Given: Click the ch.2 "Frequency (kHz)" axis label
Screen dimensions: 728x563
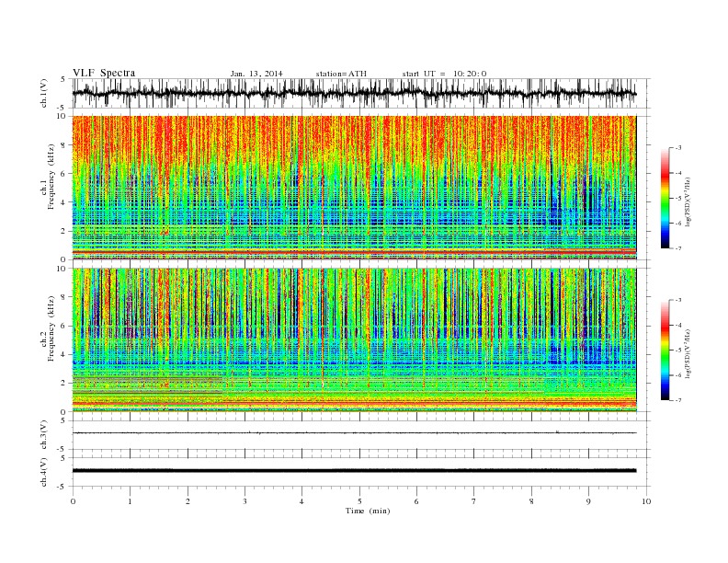Looking at the screenshot, I should [x=51, y=329].
